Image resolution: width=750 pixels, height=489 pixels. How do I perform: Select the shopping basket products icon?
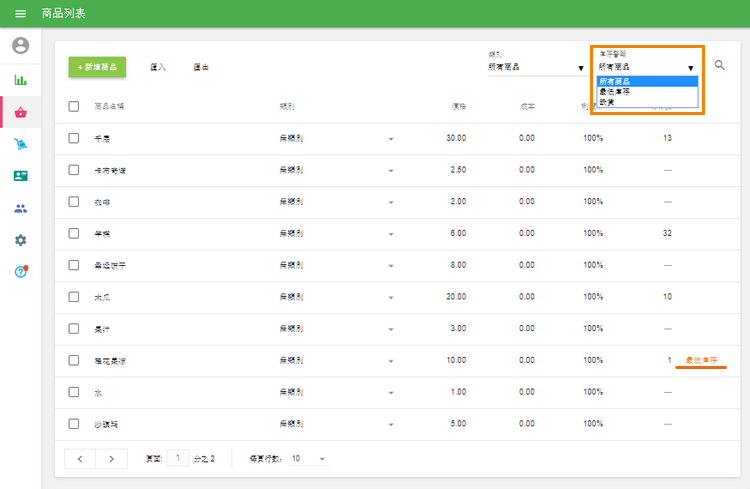20,112
